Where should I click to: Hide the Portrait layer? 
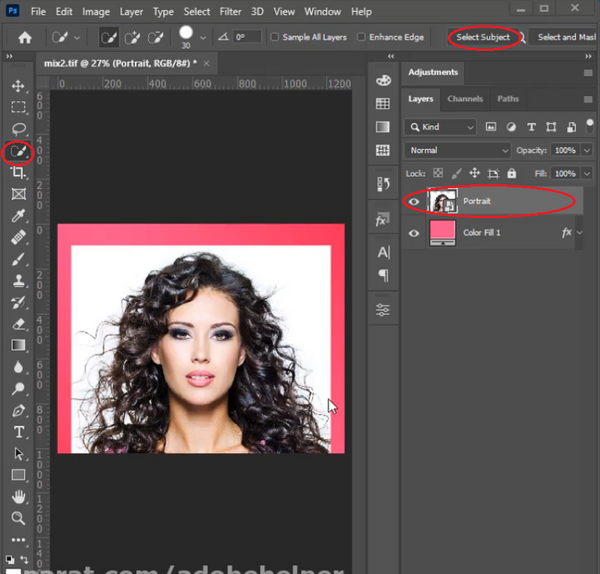(414, 202)
